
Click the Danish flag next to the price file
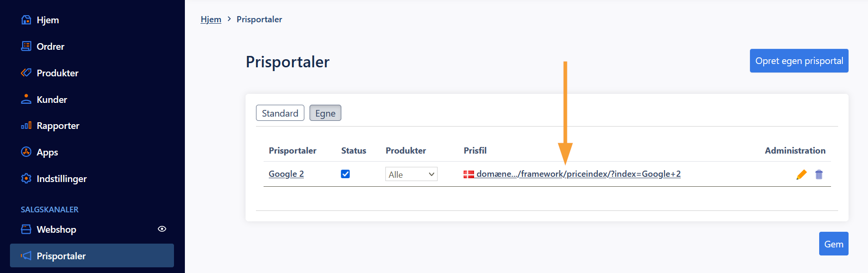click(469, 174)
